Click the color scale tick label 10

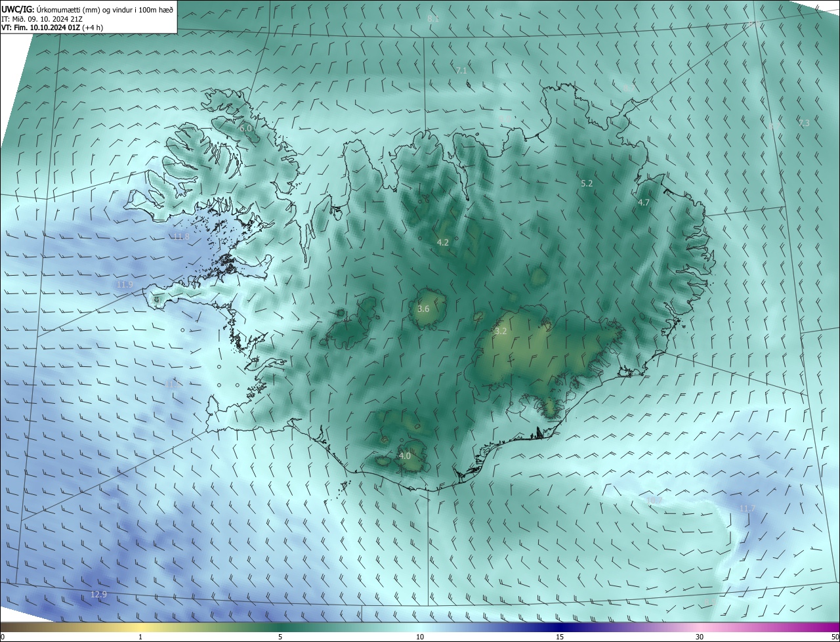pyautogui.click(x=420, y=637)
